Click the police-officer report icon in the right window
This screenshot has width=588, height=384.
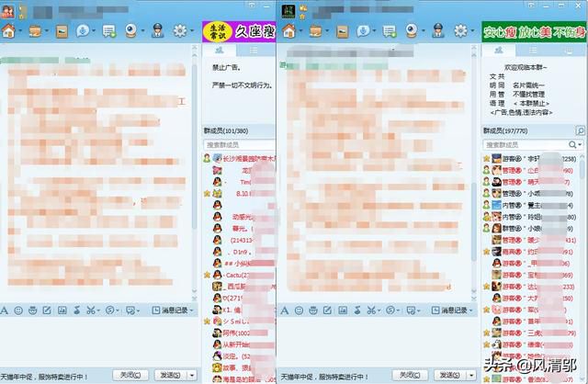[x=438, y=30]
